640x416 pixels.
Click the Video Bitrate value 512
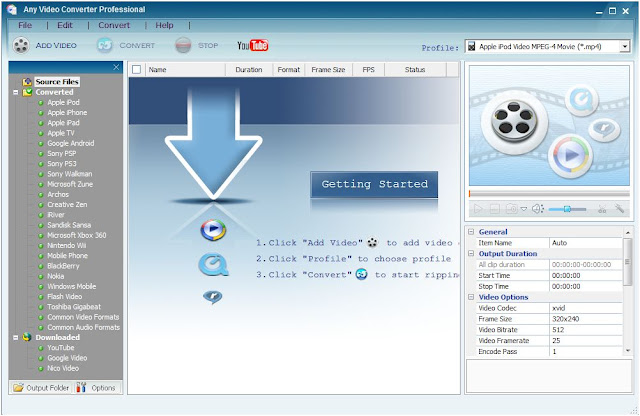click(x=586, y=330)
